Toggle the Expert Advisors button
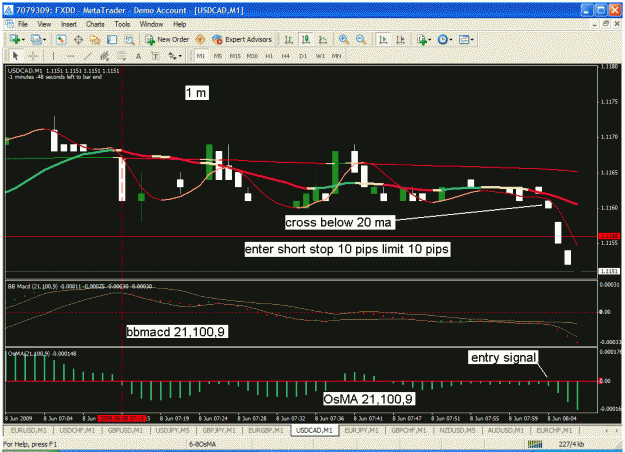The image size is (625, 452). tap(242, 39)
